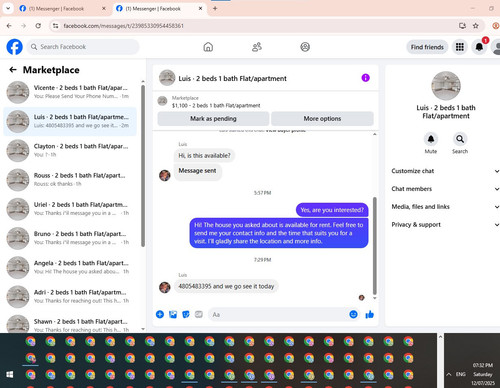This screenshot has width=500, height=388.
Task: Show hidden system tray icons
Action: pos(449,374)
